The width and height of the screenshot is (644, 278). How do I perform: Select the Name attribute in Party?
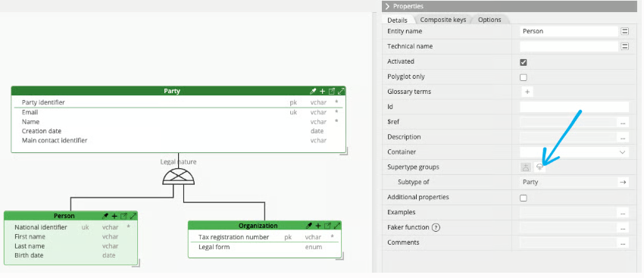30,121
